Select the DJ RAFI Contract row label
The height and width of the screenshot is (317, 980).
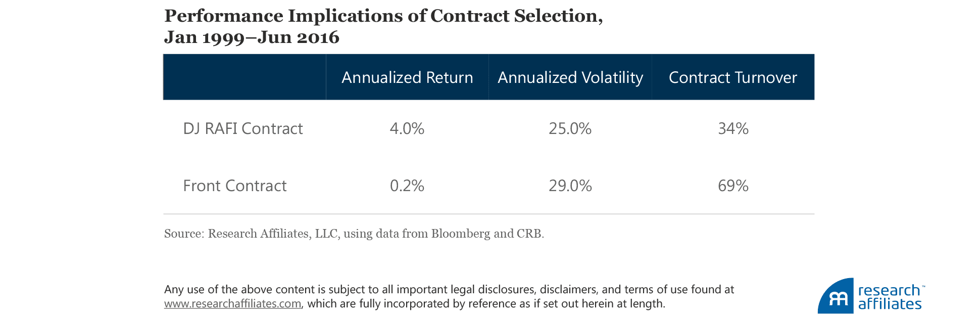pyautogui.click(x=243, y=128)
